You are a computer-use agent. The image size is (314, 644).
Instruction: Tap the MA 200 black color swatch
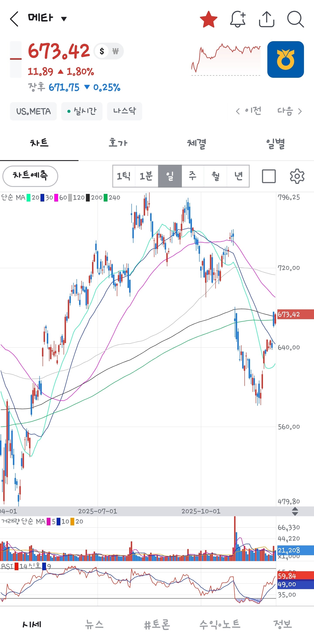pyautogui.click(x=88, y=198)
